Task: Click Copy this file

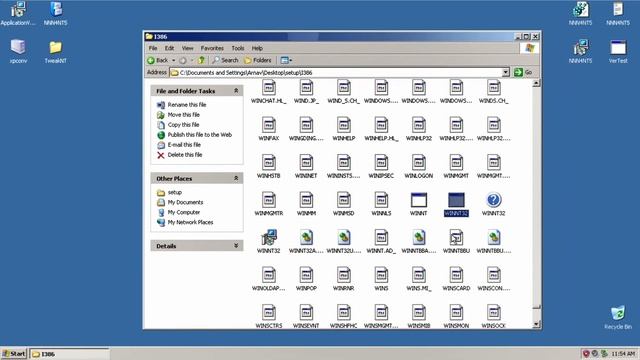Action: 183,125
